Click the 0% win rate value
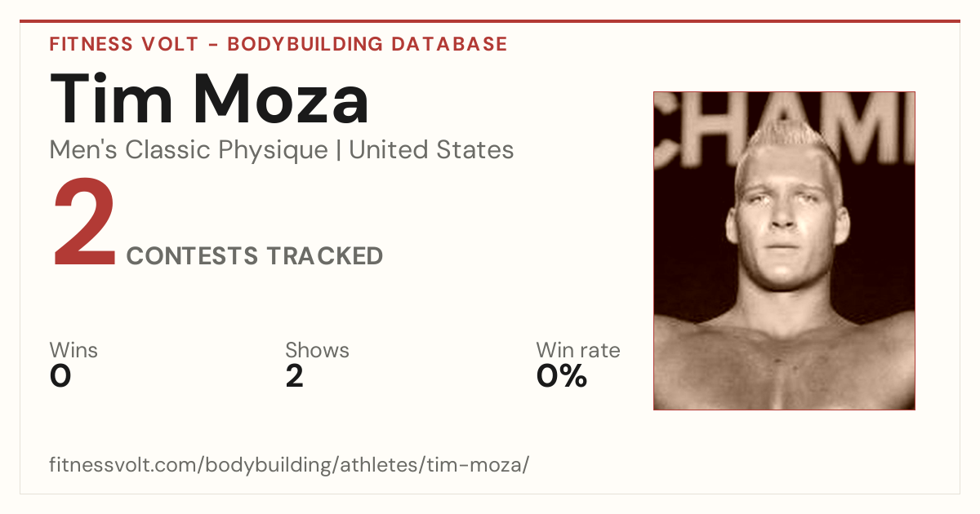Viewport: 980px width, 514px height. [562, 376]
